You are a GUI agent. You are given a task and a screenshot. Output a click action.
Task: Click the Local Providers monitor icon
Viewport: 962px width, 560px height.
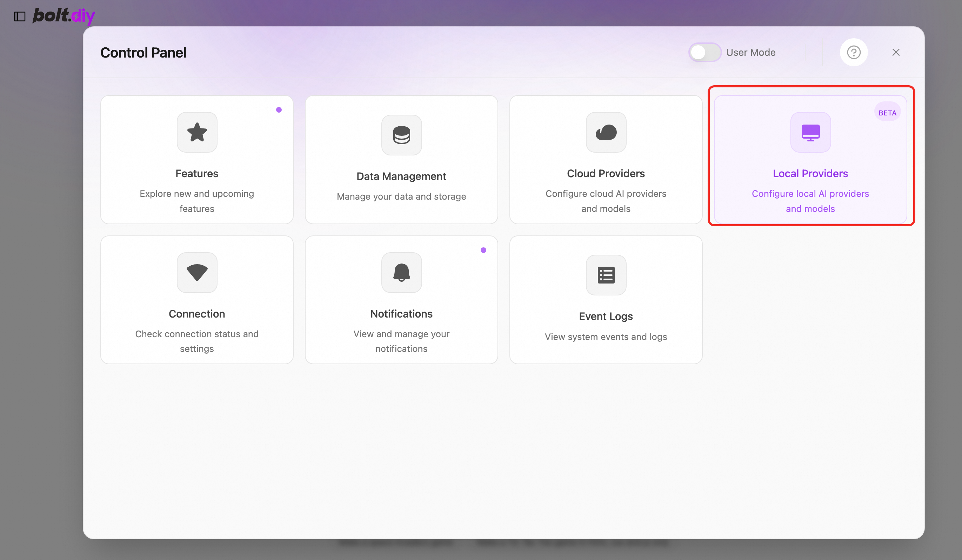(x=810, y=133)
